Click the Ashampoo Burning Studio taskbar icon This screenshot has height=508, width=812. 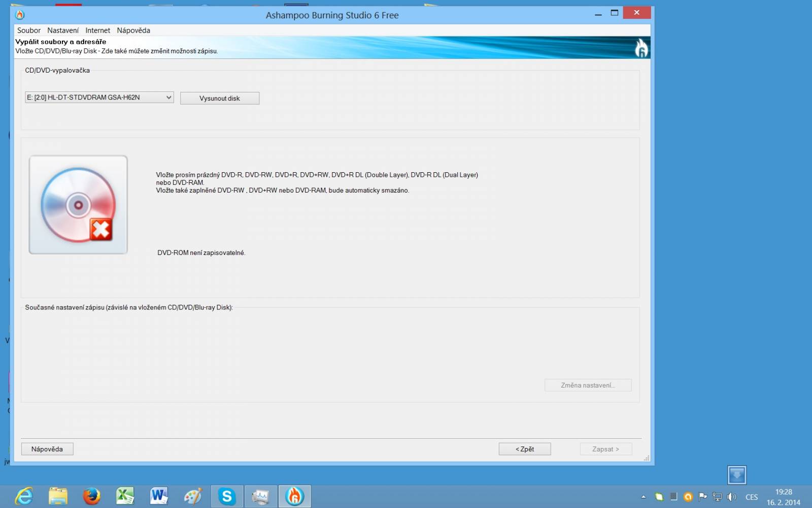coord(294,496)
